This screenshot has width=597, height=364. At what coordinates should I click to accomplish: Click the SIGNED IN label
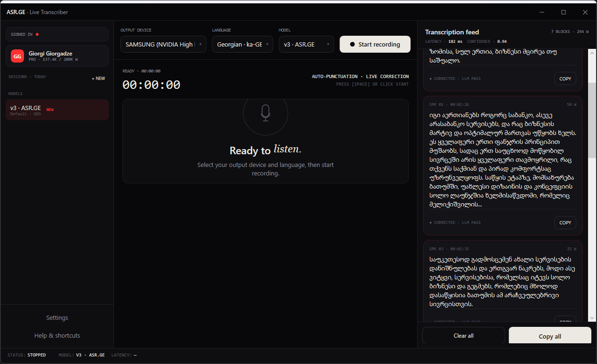click(22, 34)
